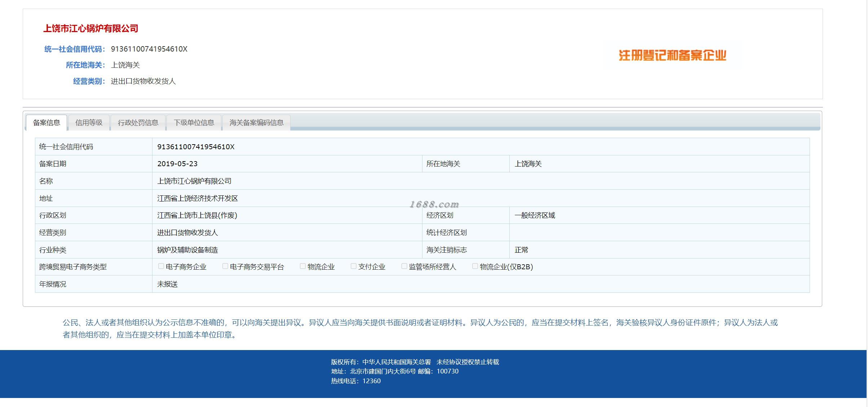Viewport: 868px width, 407px height.
Task: Check the 电子商务交易平台 checkbox
Action: [x=225, y=266]
